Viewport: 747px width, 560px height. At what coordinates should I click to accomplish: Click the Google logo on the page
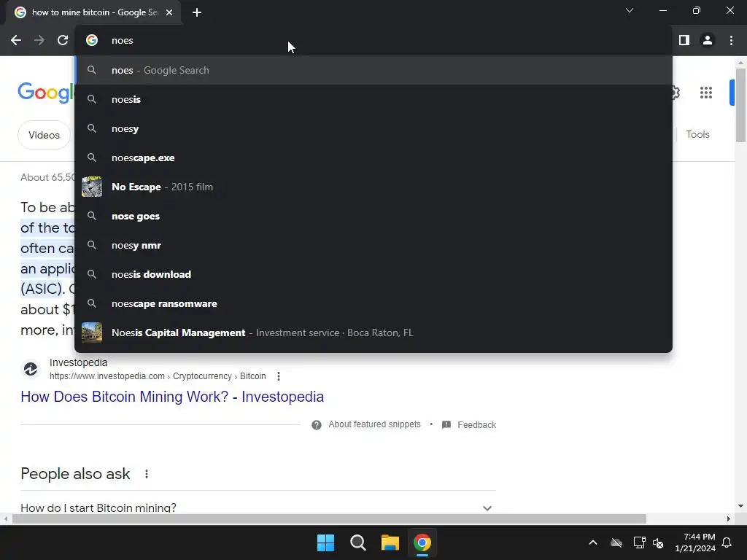[x=46, y=93]
